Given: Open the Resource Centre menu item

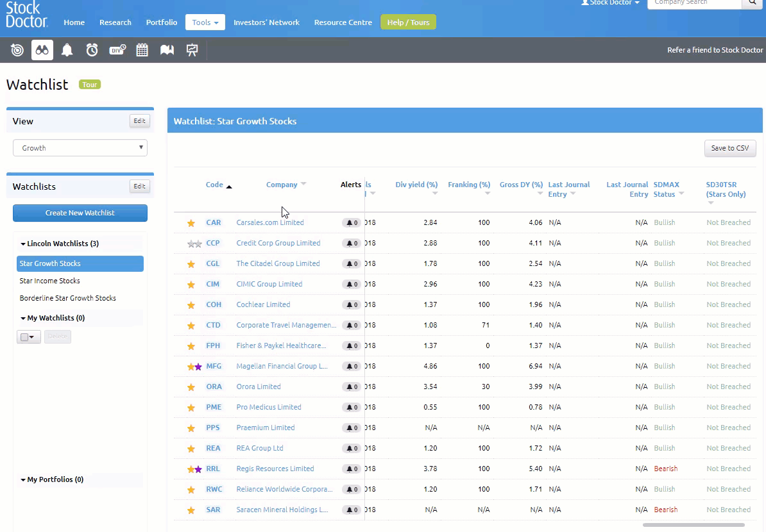Looking at the screenshot, I should (x=343, y=22).
